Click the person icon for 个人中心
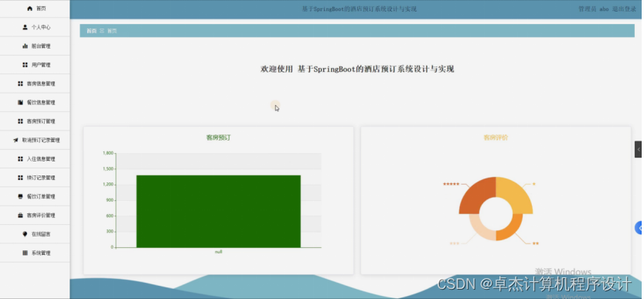This screenshot has width=644, height=299. point(25,27)
